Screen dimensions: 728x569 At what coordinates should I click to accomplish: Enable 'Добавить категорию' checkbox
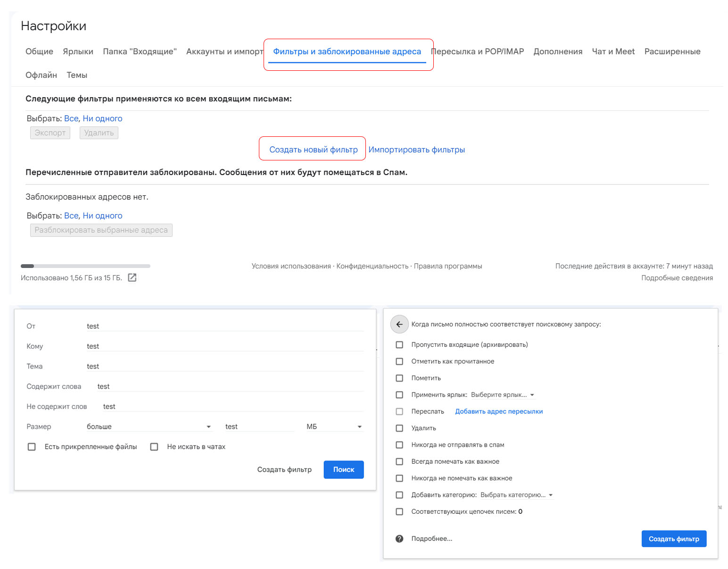pyautogui.click(x=399, y=495)
